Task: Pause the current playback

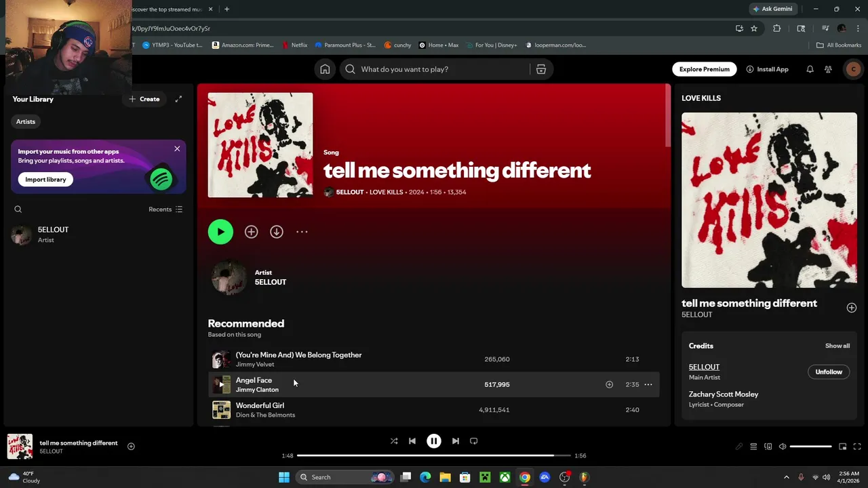Action: pos(434,441)
